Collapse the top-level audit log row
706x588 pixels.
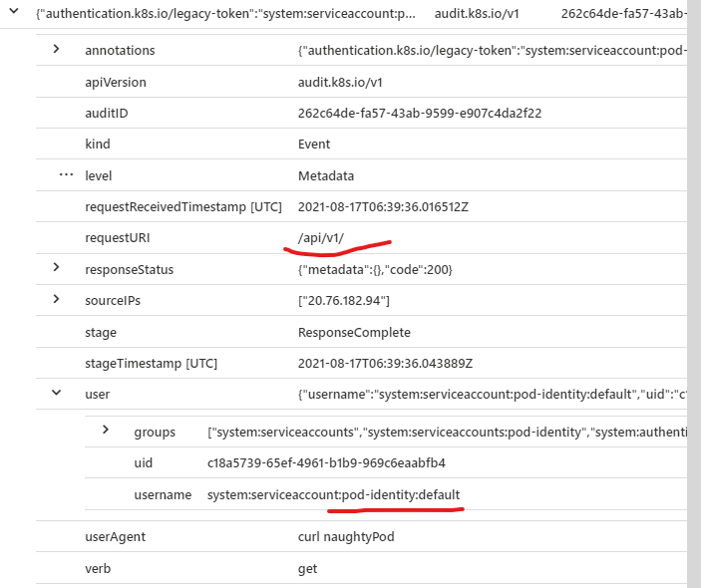coord(12,14)
